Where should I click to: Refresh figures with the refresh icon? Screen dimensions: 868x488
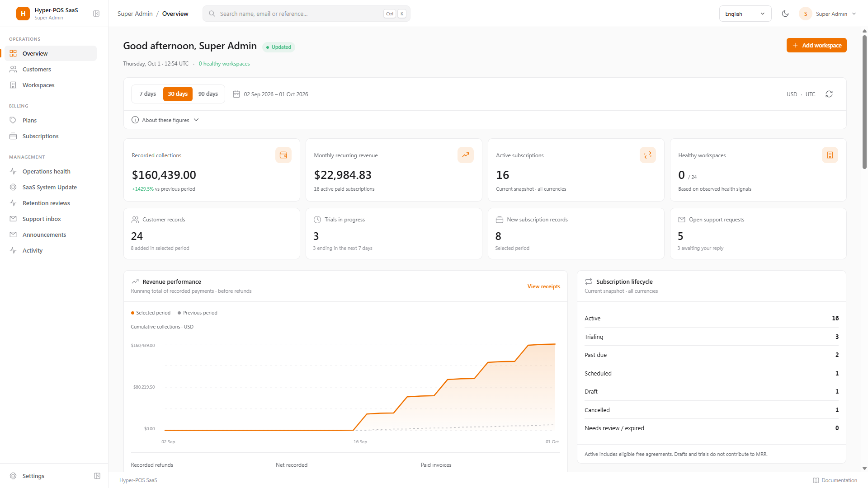pyautogui.click(x=829, y=94)
